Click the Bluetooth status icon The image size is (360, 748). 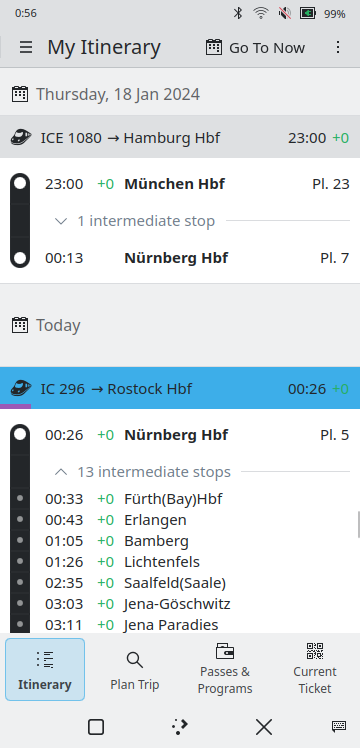(x=237, y=13)
